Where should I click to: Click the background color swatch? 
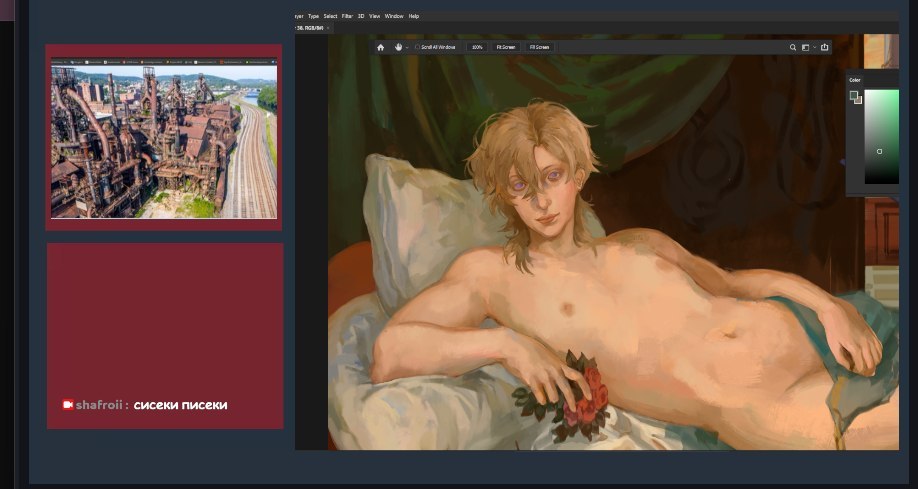[858, 100]
